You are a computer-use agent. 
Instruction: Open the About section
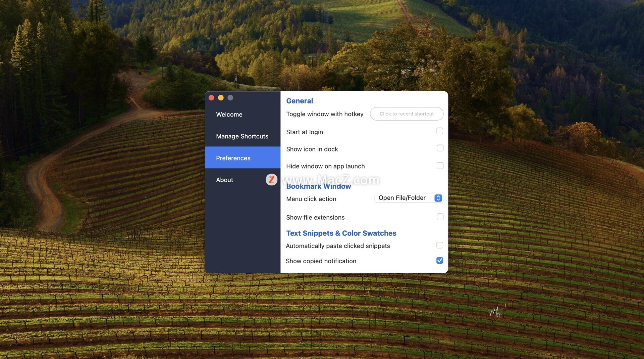(x=242, y=180)
